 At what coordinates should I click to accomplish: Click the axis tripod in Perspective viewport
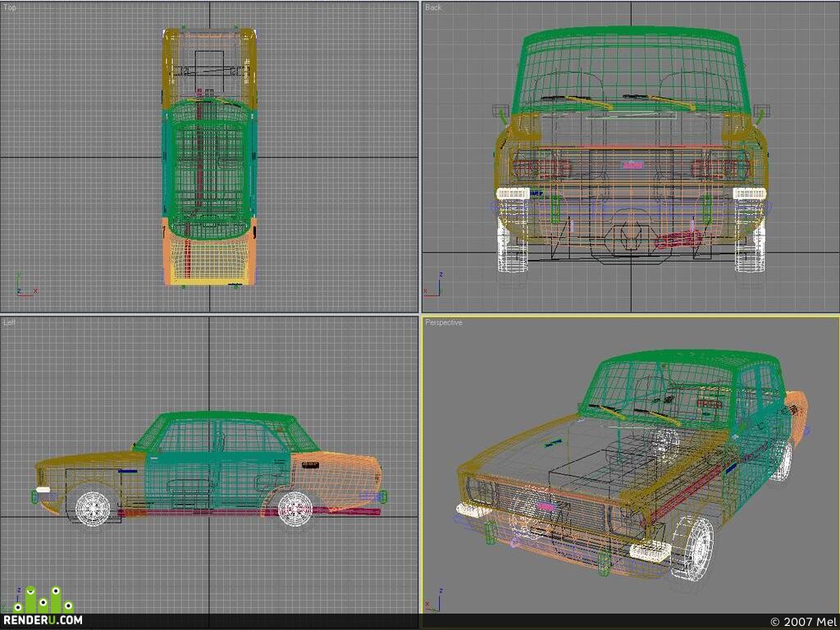pyautogui.click(x=435, y=599)
